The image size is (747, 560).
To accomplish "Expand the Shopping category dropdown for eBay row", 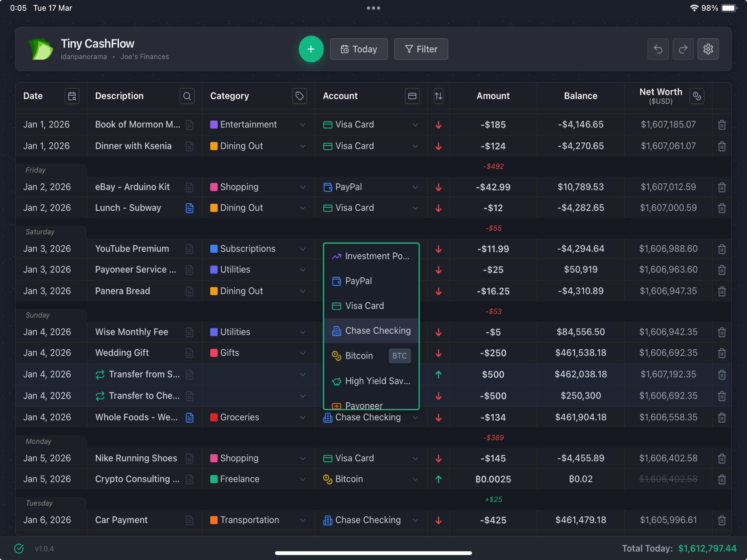I will pos(302,187).
